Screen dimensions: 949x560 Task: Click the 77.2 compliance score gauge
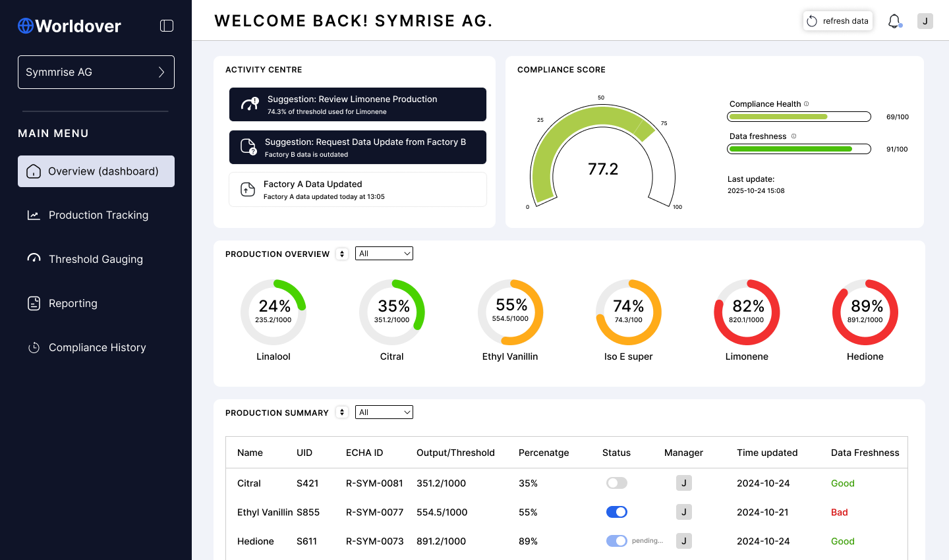pos(603,157)
